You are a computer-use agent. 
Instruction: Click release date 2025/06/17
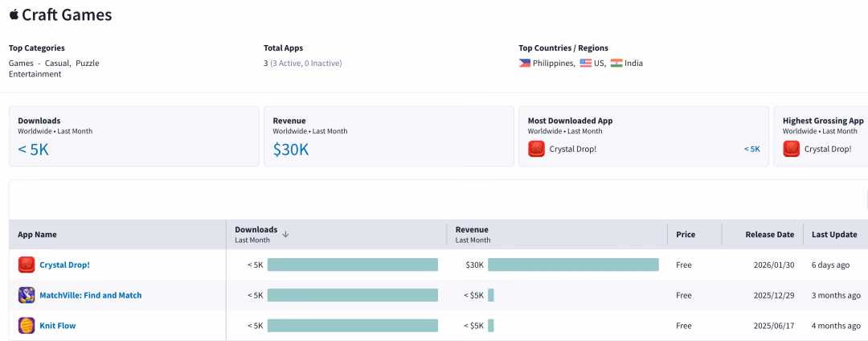[x=774, y=326]
